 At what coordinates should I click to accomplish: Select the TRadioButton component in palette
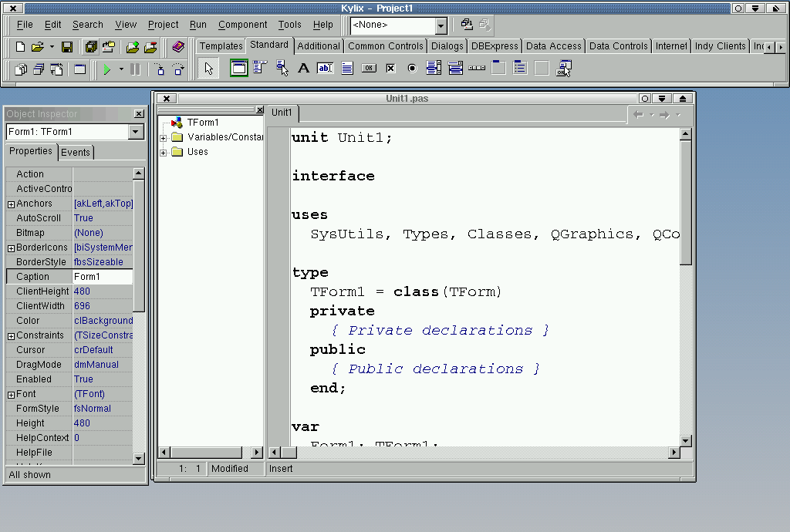(x=412, y=68)
